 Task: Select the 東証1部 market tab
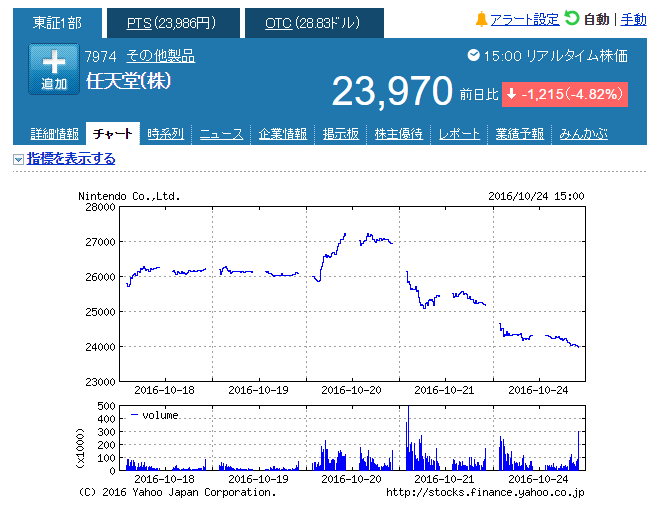[x=57, y=23]
